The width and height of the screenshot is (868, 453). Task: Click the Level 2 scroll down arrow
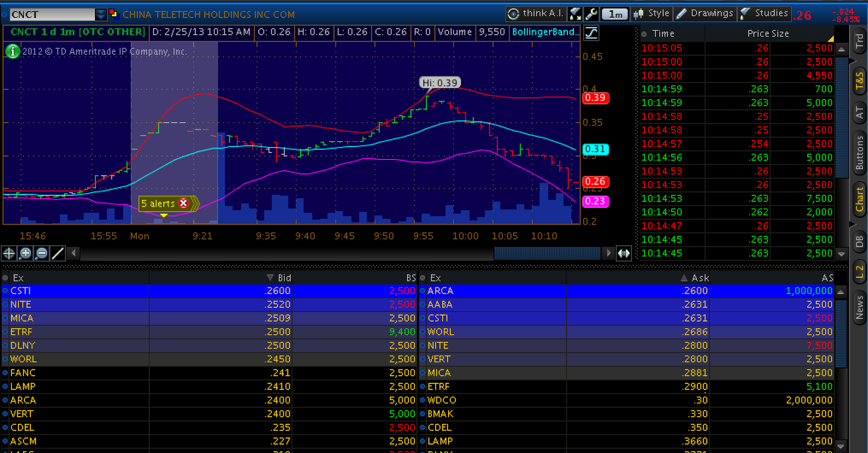tap(841, 446)
